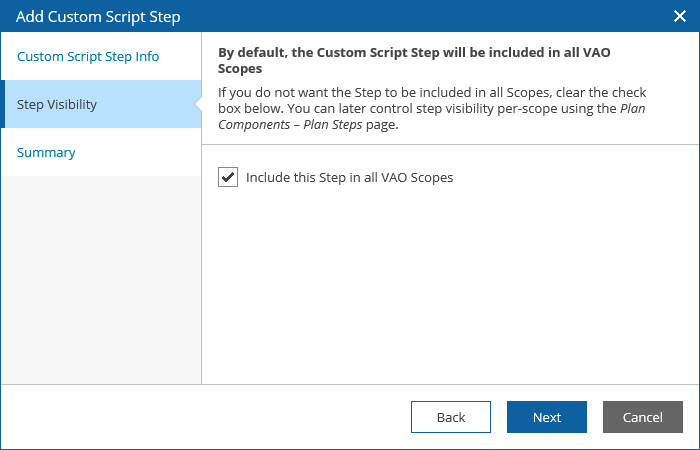
Task: Click the arrow pointer beside Step Visibility
Action: pos(198,104)
